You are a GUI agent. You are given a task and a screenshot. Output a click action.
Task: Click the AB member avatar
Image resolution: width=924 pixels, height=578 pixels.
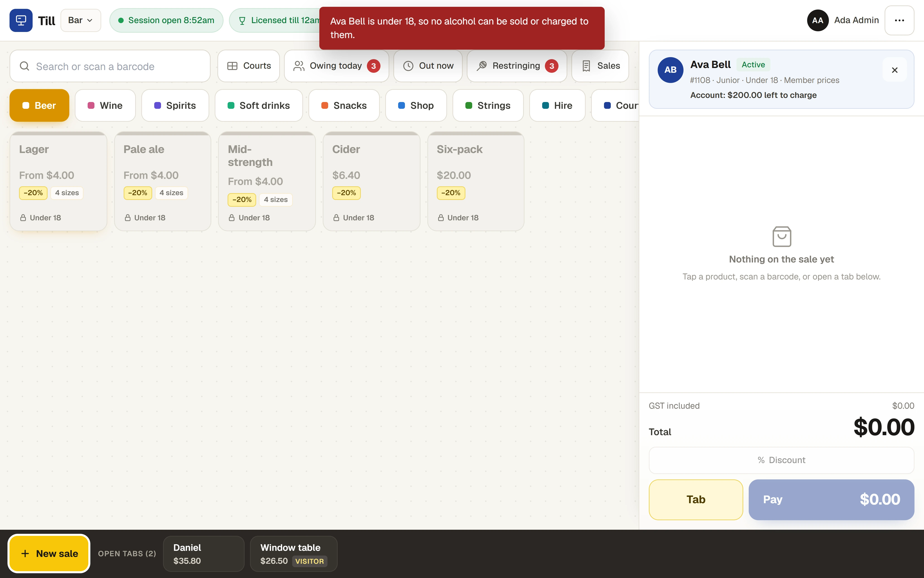pyautogui.click(x=671, y=70)
